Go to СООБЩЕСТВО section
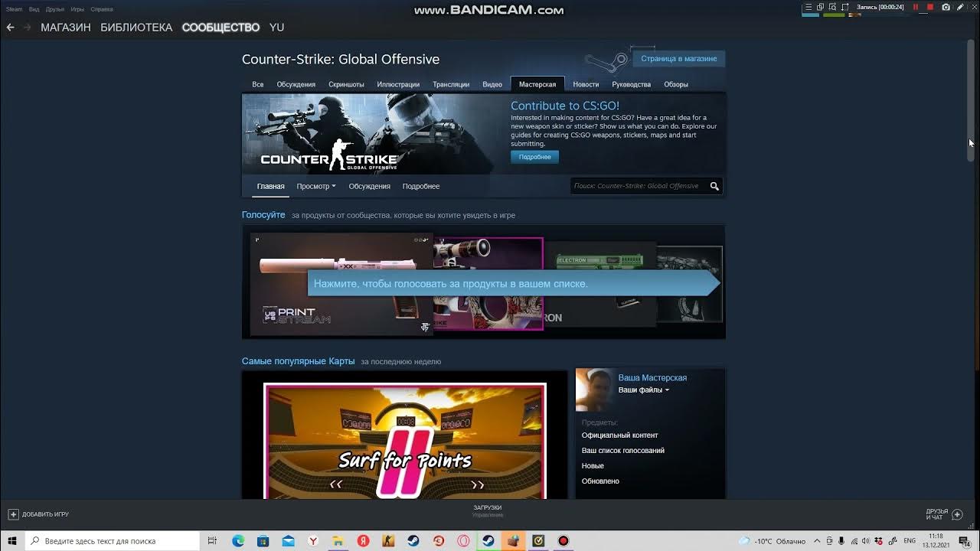This screenshot has height=551, width=980. 220,27
